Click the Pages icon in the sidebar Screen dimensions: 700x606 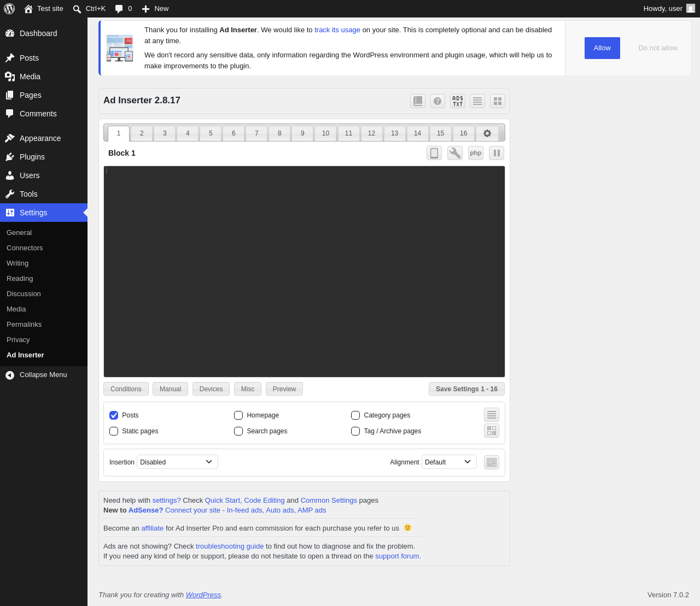pos(10,95)
